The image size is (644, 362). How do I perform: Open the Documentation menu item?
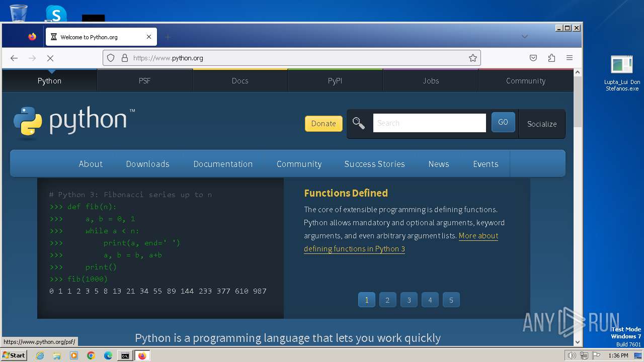coord(223,164)
